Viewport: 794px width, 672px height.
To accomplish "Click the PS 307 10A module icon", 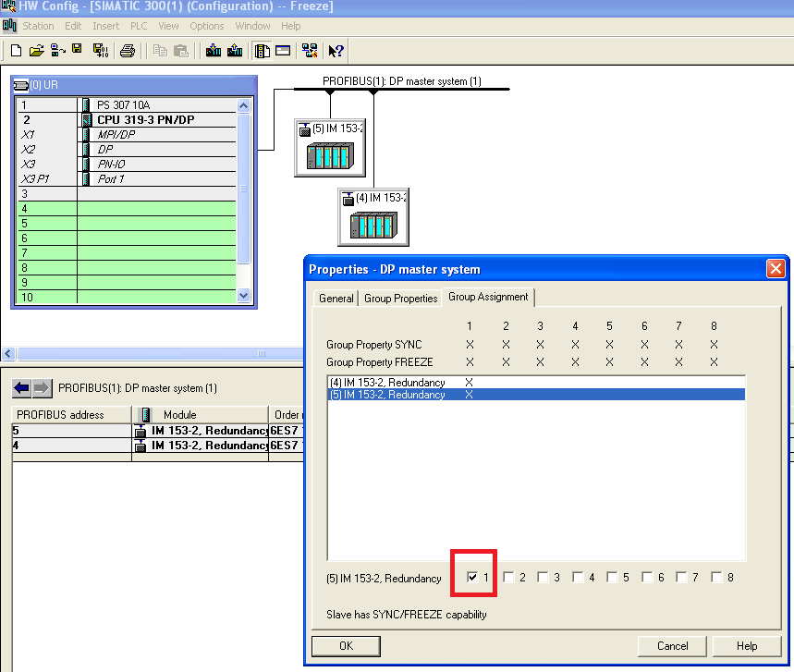I will click(x=86, y=104).
